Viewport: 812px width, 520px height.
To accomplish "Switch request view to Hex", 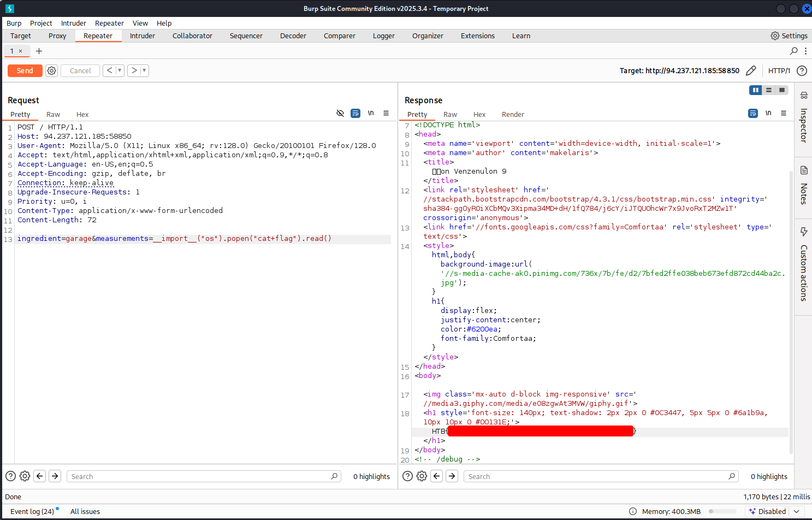I will 82,114.
